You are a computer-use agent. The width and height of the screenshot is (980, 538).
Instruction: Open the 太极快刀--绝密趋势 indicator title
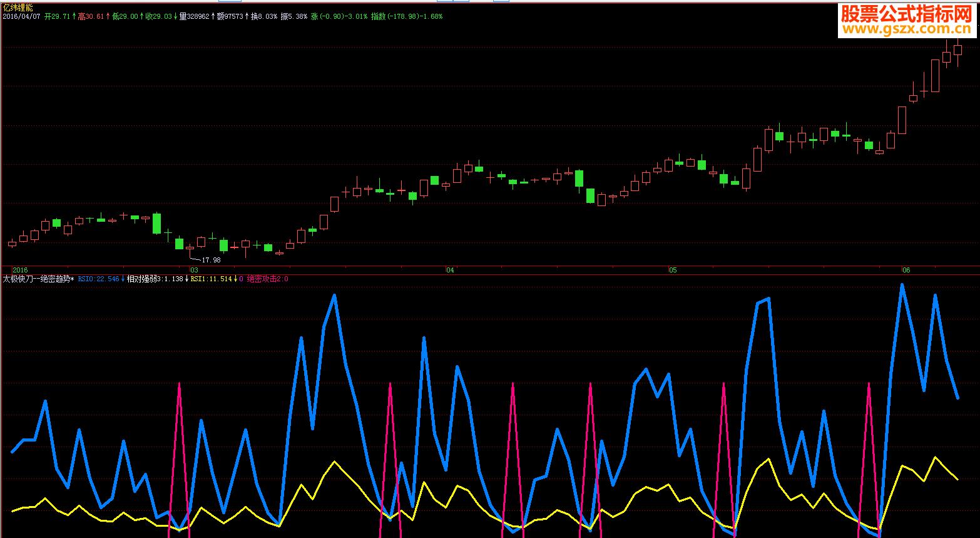pyautogui.click(x=39, y=279)
